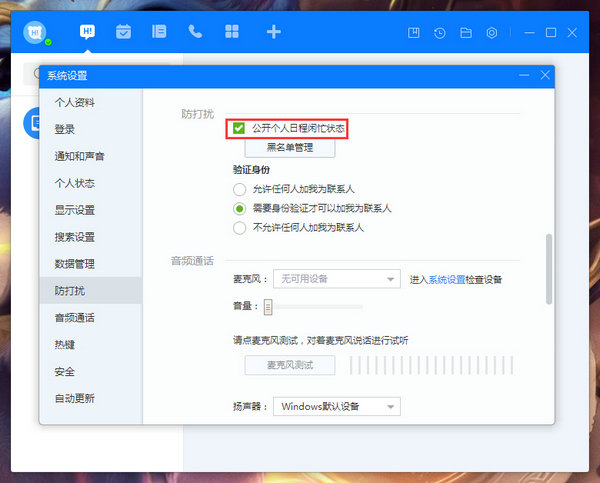Open the folder files icon in top bar
Image resolution: width=600 pixels, height=483 pixels.
coord(466,33)
